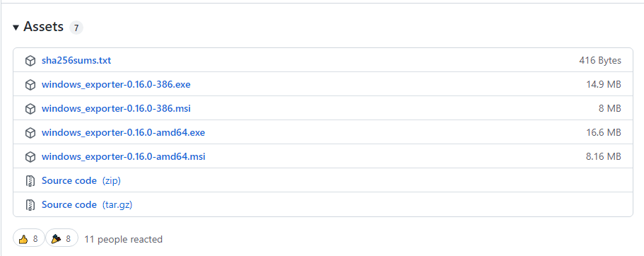Download windows_exporter-0.16.0-amd64.msi installer

123,156
